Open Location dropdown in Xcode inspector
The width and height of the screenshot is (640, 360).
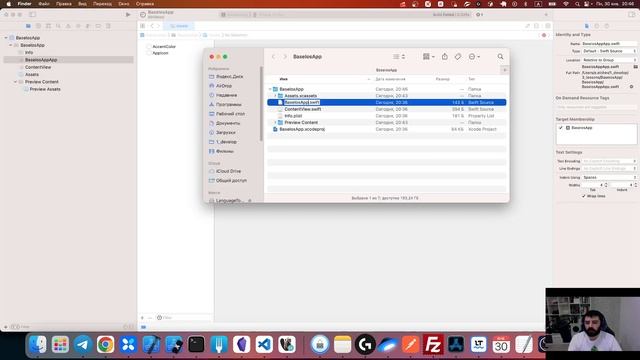609,60
